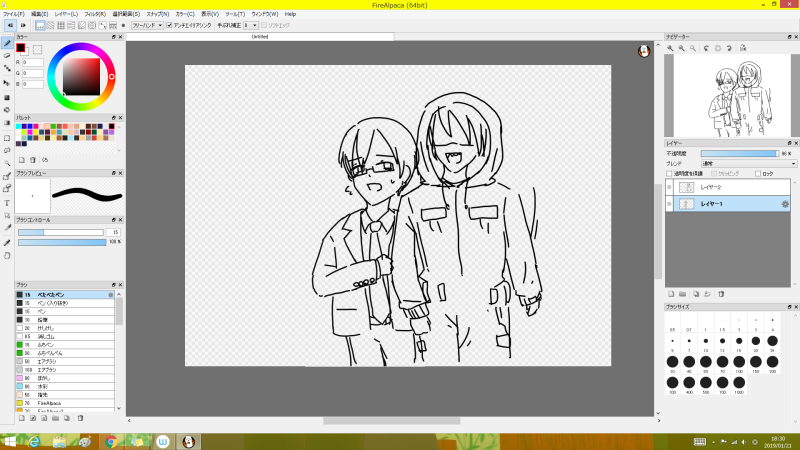Open the Help menu
The height and width of the screenshot is (450, 800).
(290, 14)
